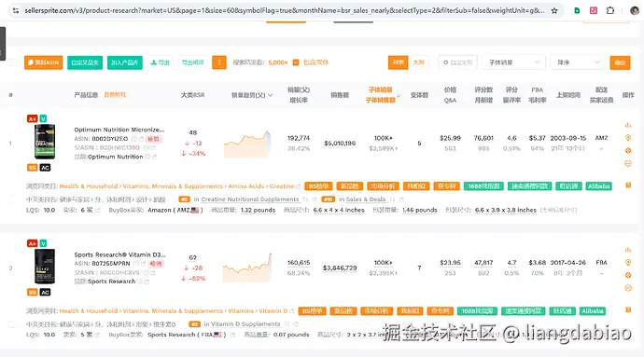Open Vitamin D Supplements rank link
644x357 pixels.
click(x=246, y=323)
